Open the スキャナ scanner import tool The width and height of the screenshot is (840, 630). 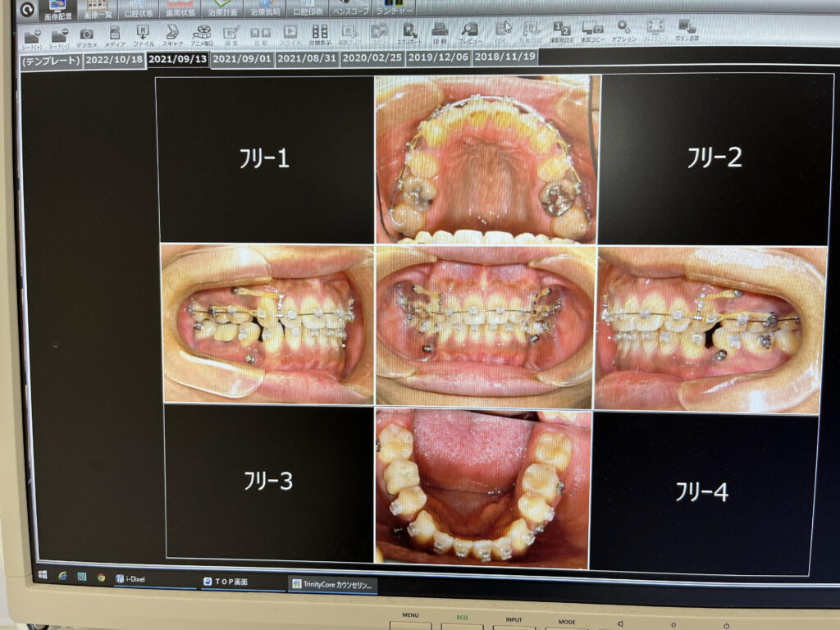click(172, 34)
